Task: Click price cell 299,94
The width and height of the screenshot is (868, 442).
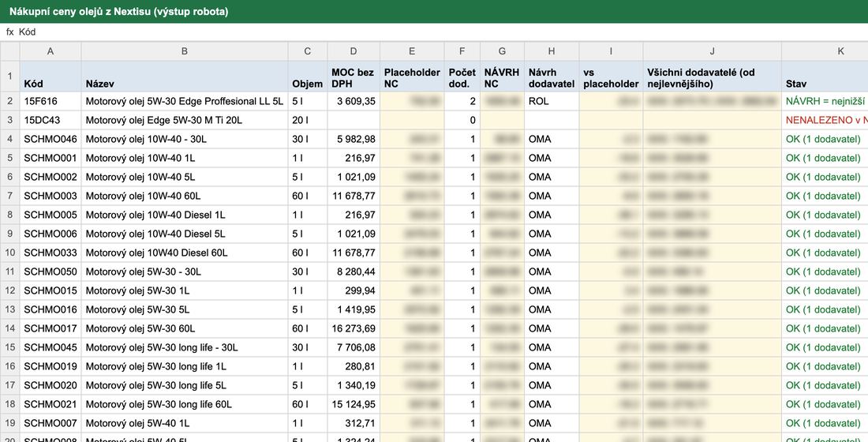Action: (354, 290)
